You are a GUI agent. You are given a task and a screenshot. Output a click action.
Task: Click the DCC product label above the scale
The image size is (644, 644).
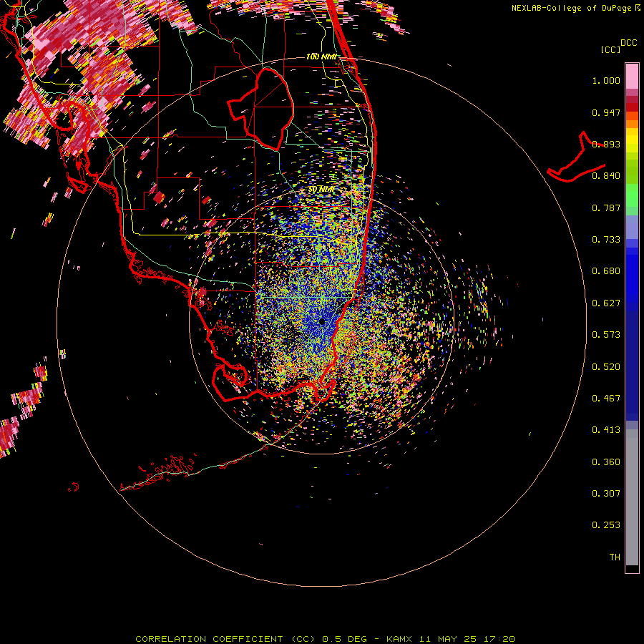(x=628, y=43)
